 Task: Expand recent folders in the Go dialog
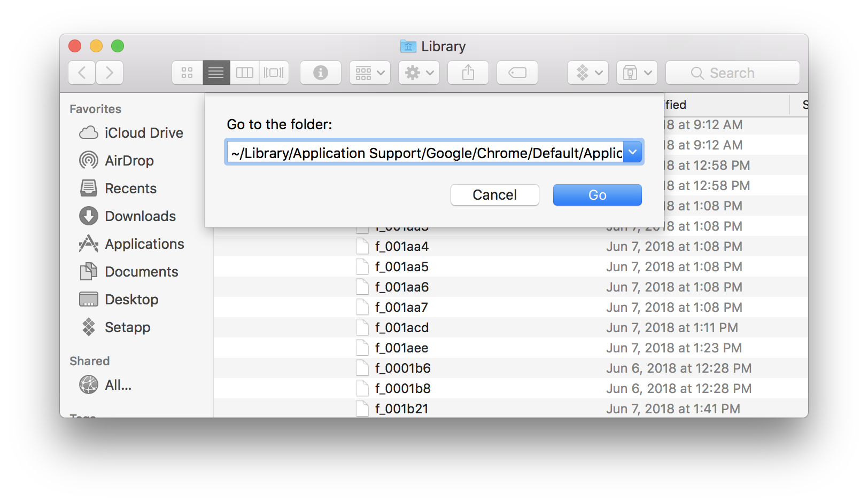[633, 152]
